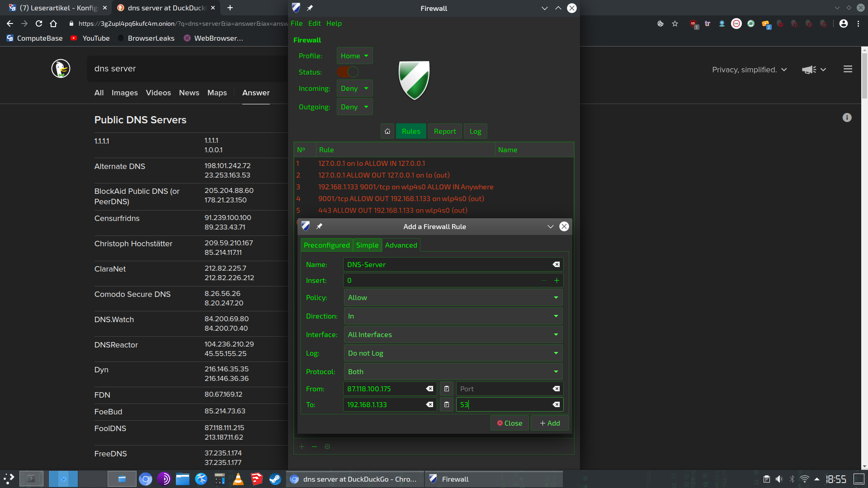Screen dimensions: 868x488
Task: Open Steam from the taskbar
Action: [275, 479]
